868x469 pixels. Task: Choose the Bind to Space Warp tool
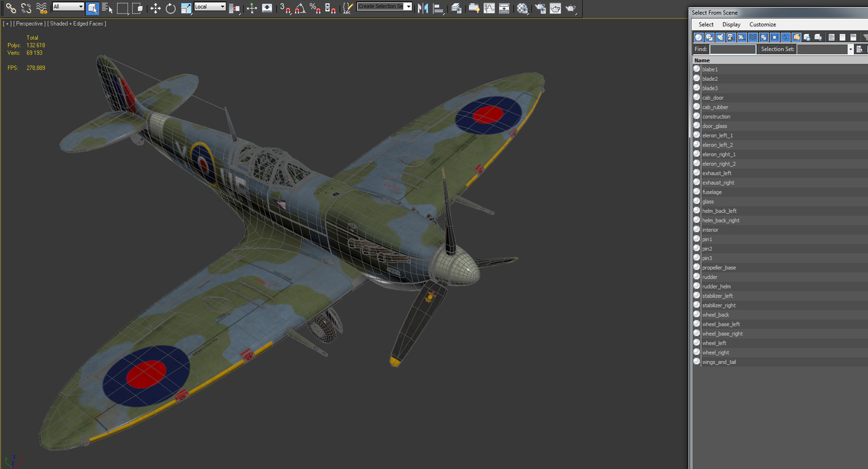(41, 8)
